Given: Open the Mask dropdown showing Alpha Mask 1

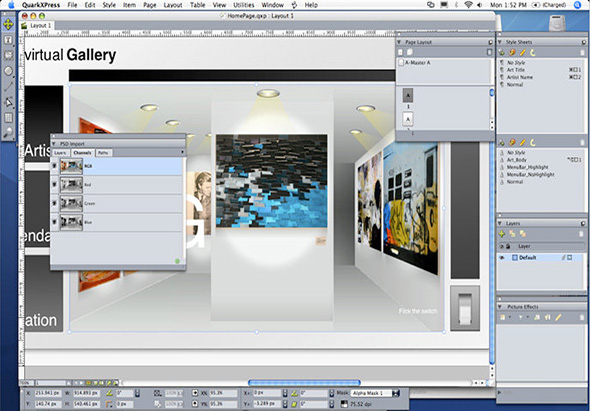Looking at the screenshot, I should (376, 393).
